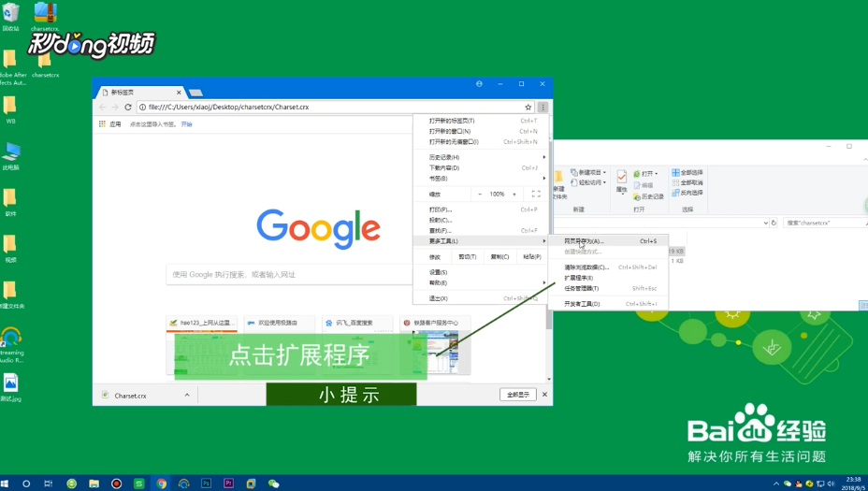Increase zoom with plus button

pos(514,195)
